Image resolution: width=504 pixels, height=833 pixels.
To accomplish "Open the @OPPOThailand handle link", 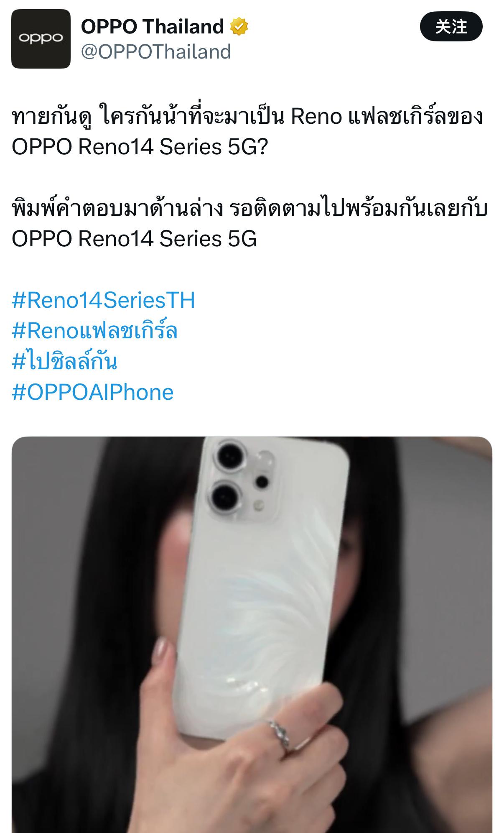I will (x=156, y=52).
